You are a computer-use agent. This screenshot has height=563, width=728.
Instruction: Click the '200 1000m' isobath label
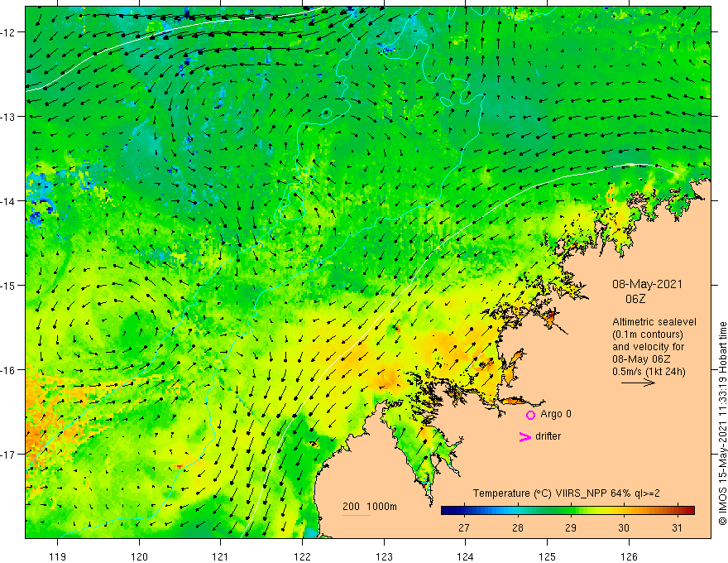[370, 507]
